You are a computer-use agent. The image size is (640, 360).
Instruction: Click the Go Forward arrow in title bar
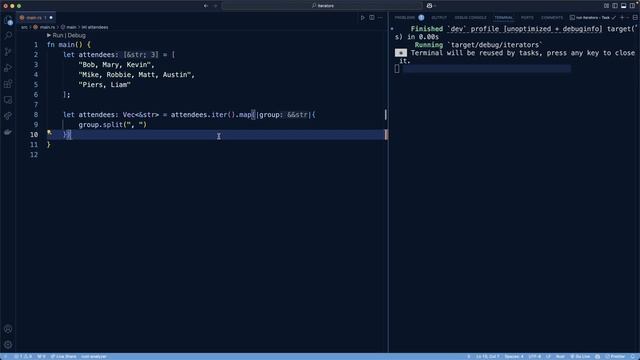[216, 6]
